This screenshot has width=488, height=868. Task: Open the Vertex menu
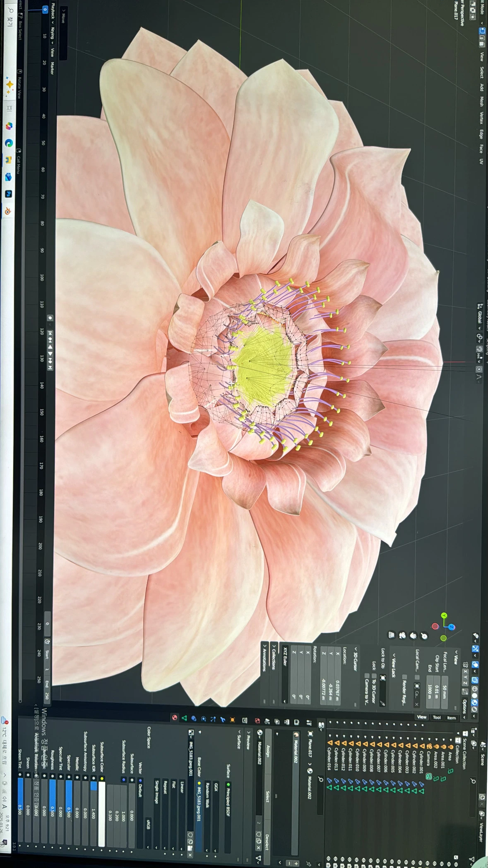tap(481, 118)
